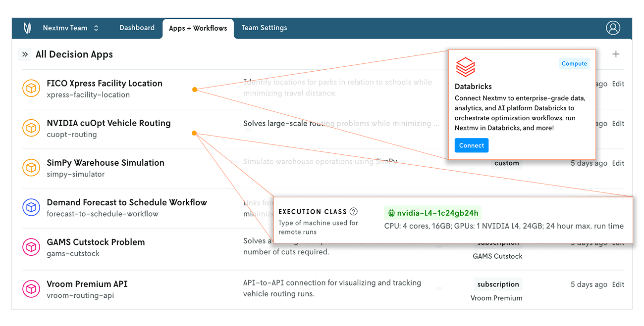This screenshot has width=644, height=326.
Task: Click the cuopt-routing app ID text
Action: [x=72, y=135]
